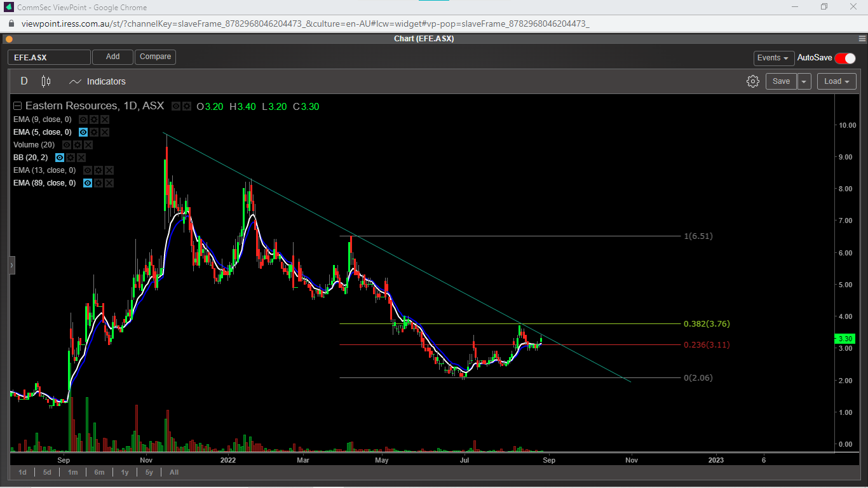Select the 5d time range
Image resolution: width=868 pixels, height=488 pixels.
(48, 472)
